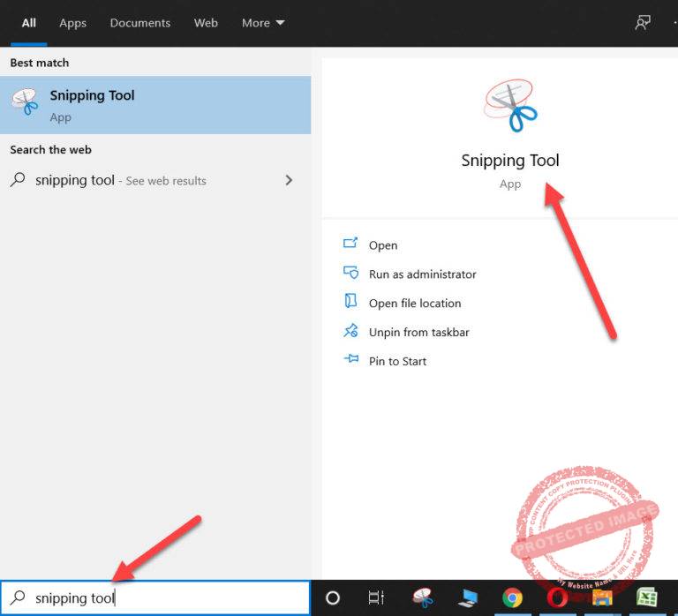Click the 'Search the web' heading
The width and height of the screenshot is (678, 616).
tap(50, 149)
